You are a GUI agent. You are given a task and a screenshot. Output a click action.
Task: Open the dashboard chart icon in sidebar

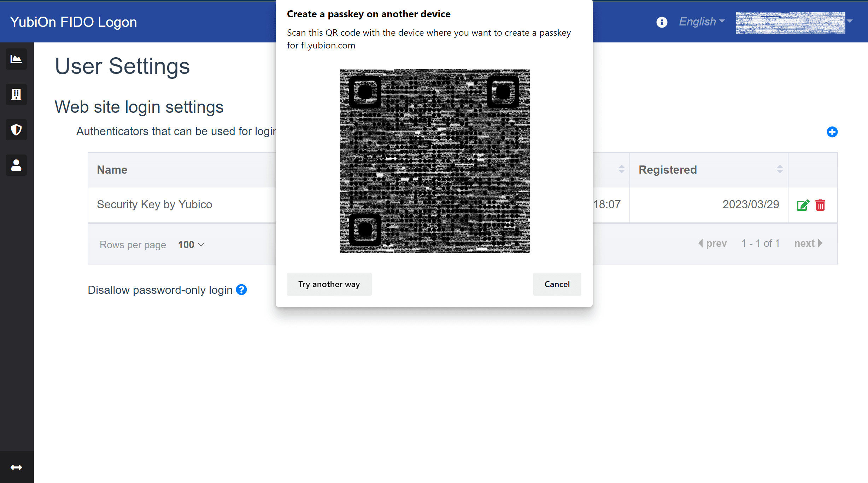[x=16, y=59]
